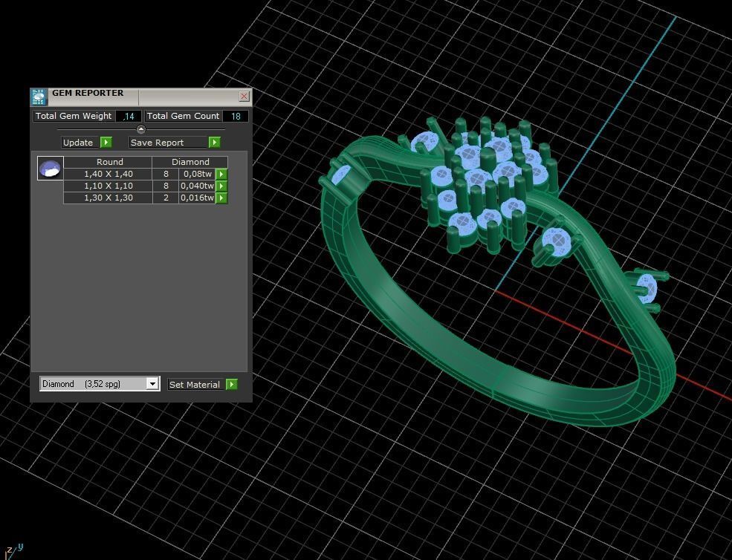
Task: Click the round gem thumbnail icon
Action: click(x=51, y=169)
